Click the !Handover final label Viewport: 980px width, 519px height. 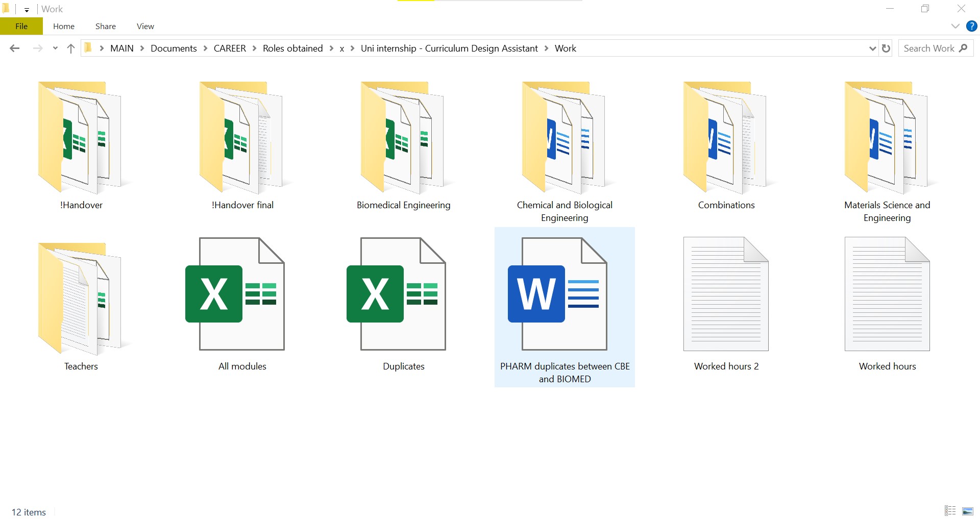click(242, 205)
